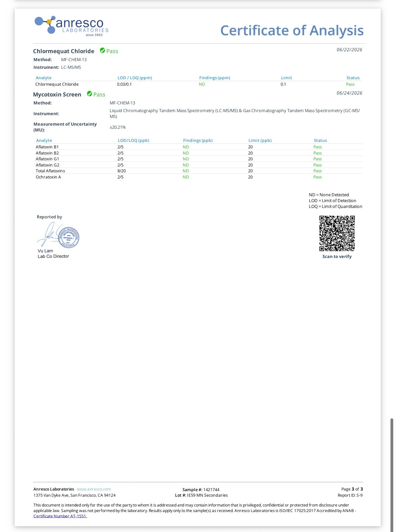
Task: Click the Certificate of Analysis title
Action: pos(292,30)
